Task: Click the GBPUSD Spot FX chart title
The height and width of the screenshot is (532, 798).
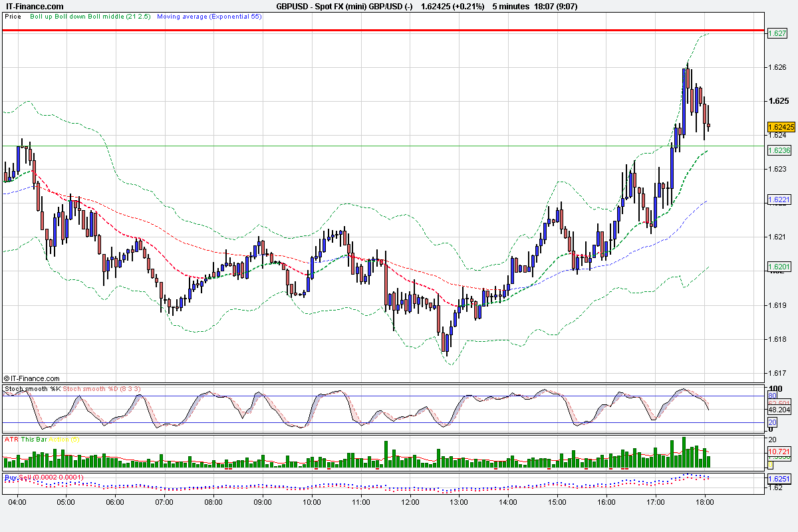Action: 344,7
